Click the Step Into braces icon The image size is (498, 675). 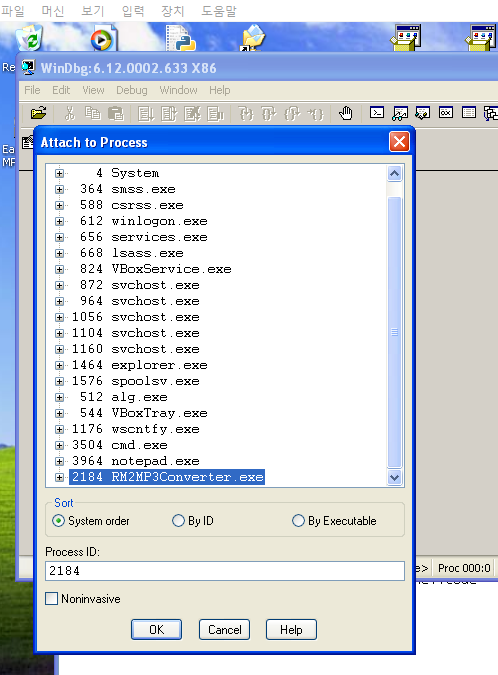point(246,114)
